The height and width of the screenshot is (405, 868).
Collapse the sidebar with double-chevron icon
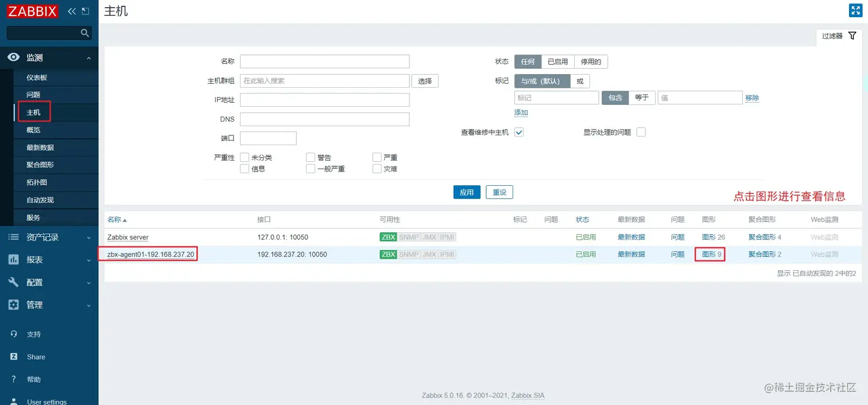click(x=72, y=11)
